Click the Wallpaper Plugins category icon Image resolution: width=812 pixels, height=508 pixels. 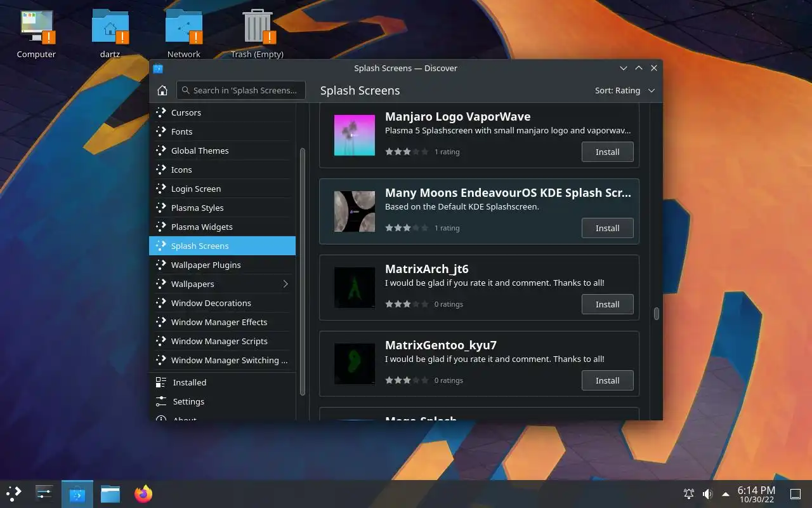[x=160, y=265]
